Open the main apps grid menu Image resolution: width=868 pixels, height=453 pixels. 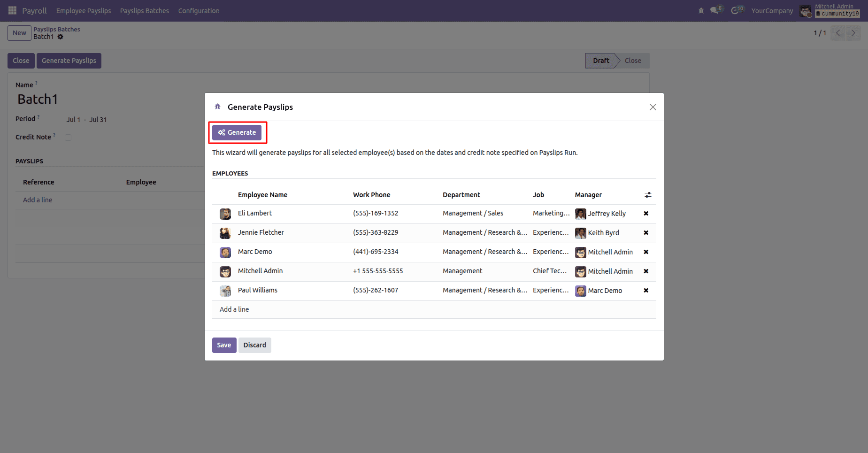coord(12,10)
